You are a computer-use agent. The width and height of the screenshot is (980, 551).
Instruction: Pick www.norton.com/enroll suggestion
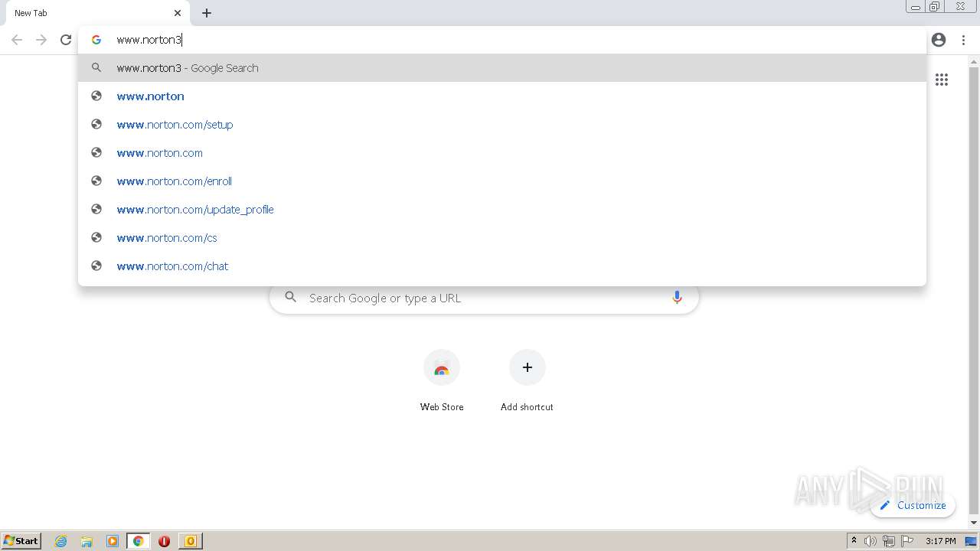pos(502,181)
